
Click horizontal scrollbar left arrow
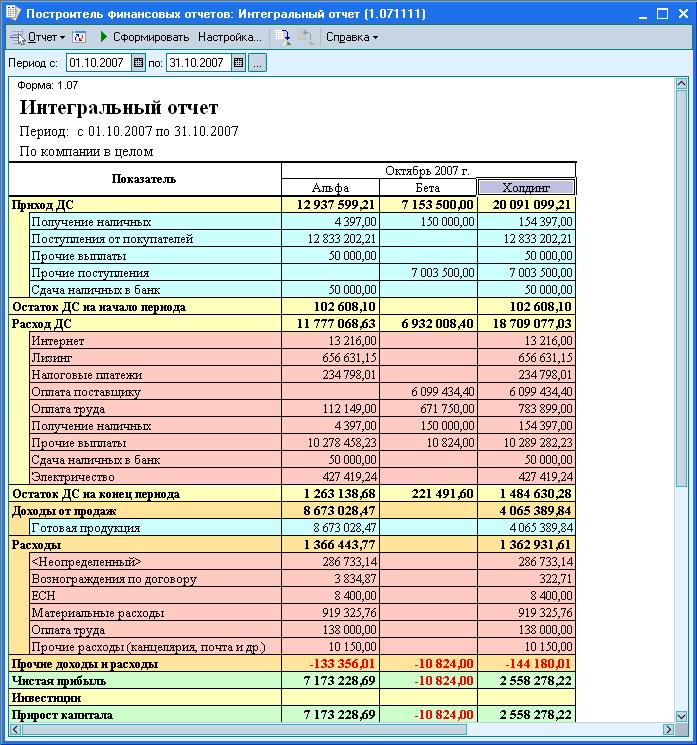15,729
